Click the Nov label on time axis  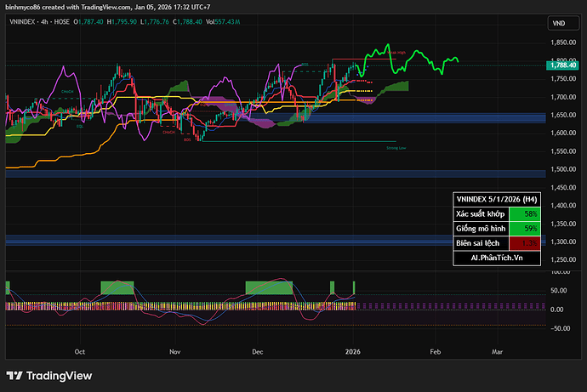point(175,349)
